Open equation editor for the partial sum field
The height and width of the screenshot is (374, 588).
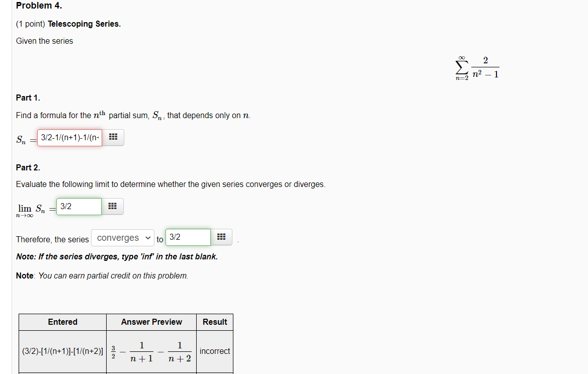click(x=113, y=136)
